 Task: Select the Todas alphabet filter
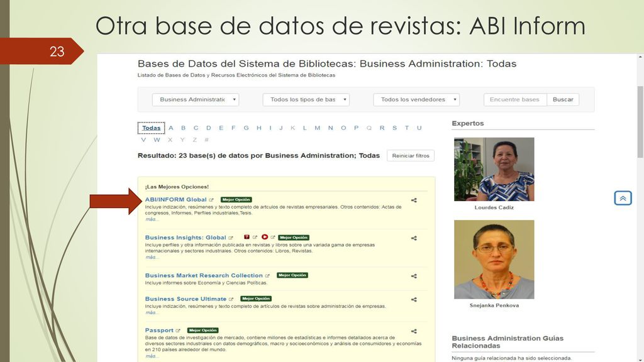(x=151, y=128)
